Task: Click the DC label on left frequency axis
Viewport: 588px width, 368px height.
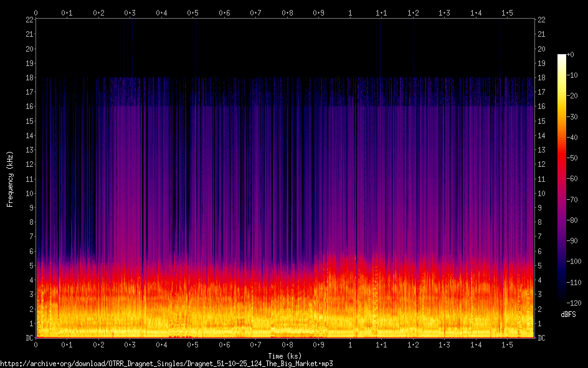Action: [x=29, y=338]
